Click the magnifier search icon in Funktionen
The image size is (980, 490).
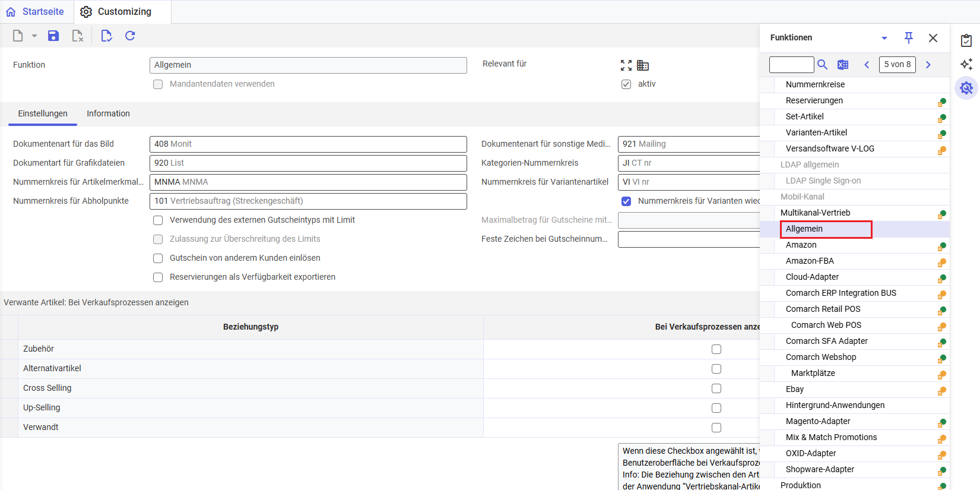pyautogui.click(x=822, y=65)
